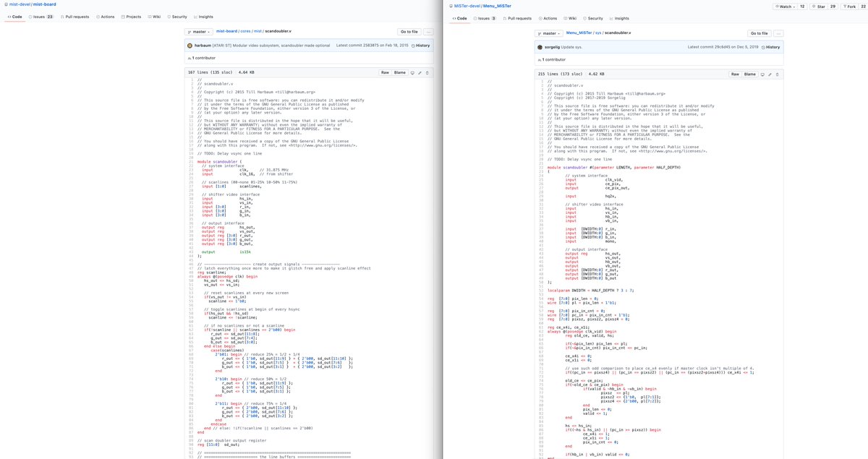
Task: Click the pencil edit icon in Menu_MiSTer file header
Action: click(770, 74)
